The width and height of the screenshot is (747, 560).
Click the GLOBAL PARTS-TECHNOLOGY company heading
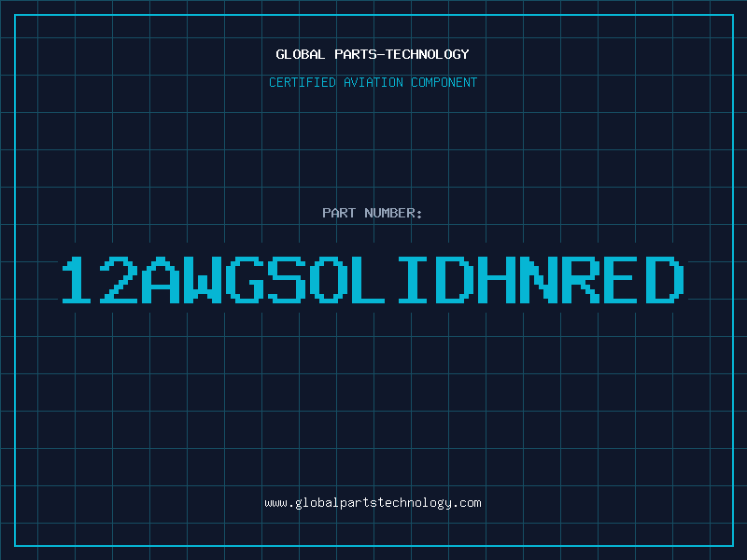point(373,54)
